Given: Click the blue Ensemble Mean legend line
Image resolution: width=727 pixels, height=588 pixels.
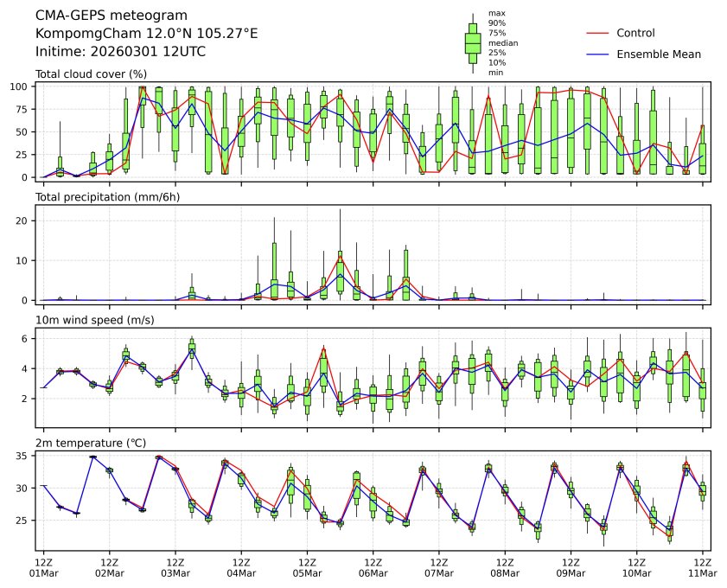Looking at the screenshot, I should [598, 54].
